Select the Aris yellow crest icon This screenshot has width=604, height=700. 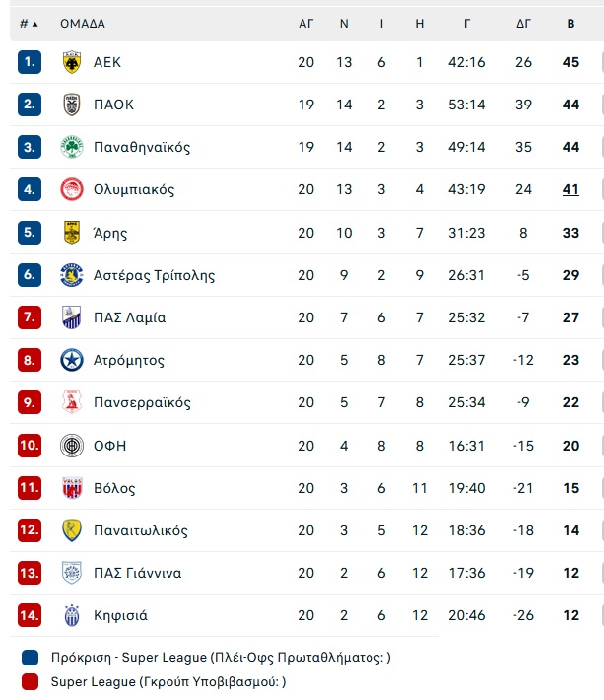point(71,233)
